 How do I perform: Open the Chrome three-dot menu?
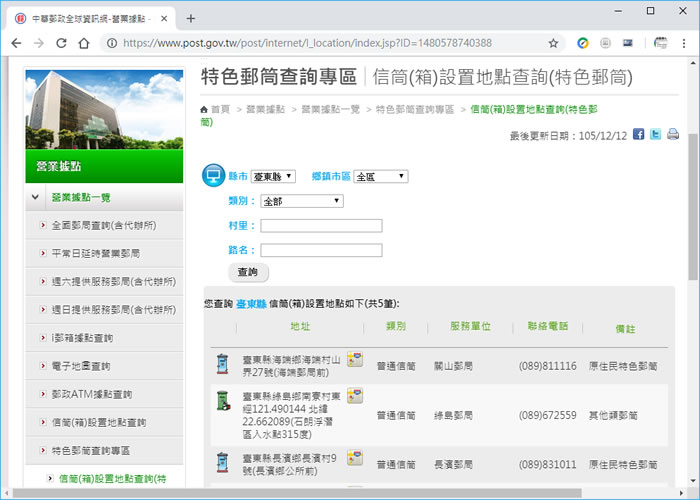[x=683, y=43]
